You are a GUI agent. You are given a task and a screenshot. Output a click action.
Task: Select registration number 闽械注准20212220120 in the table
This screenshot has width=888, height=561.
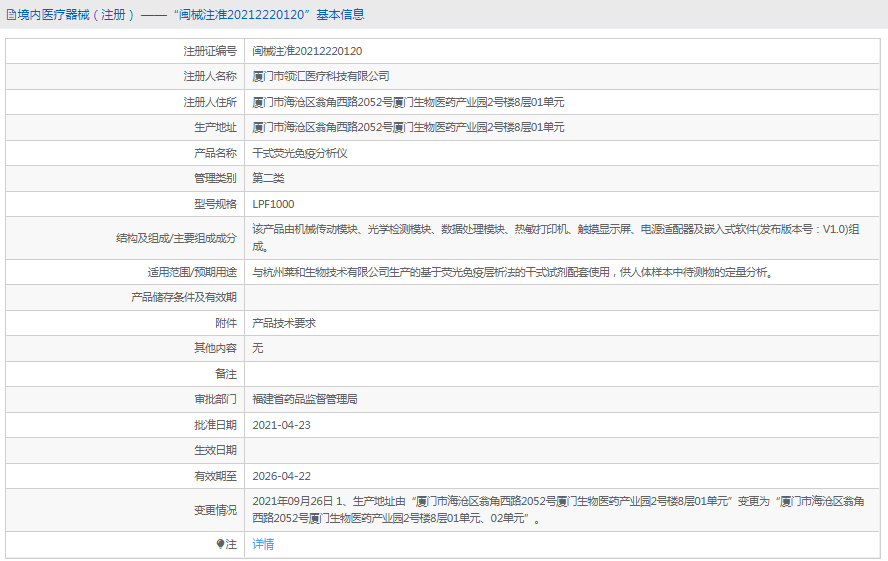(x=307, y=51)
